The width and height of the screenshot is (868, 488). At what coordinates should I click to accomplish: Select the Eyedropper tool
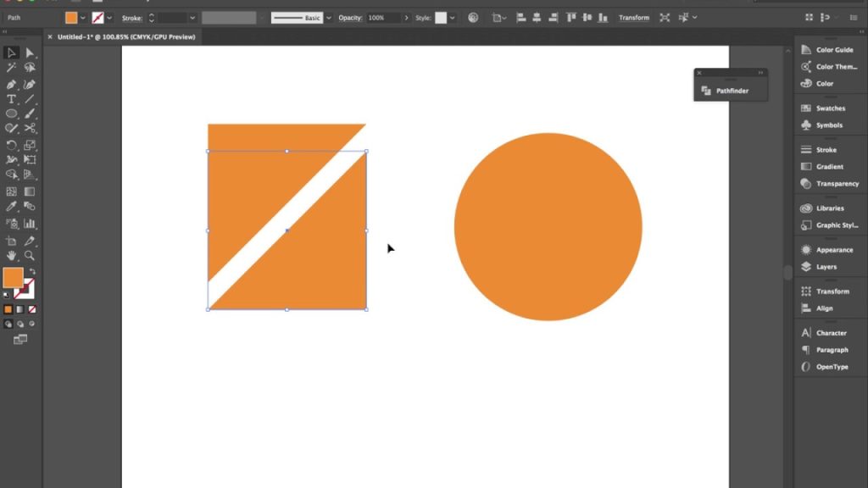pos(11,207)
